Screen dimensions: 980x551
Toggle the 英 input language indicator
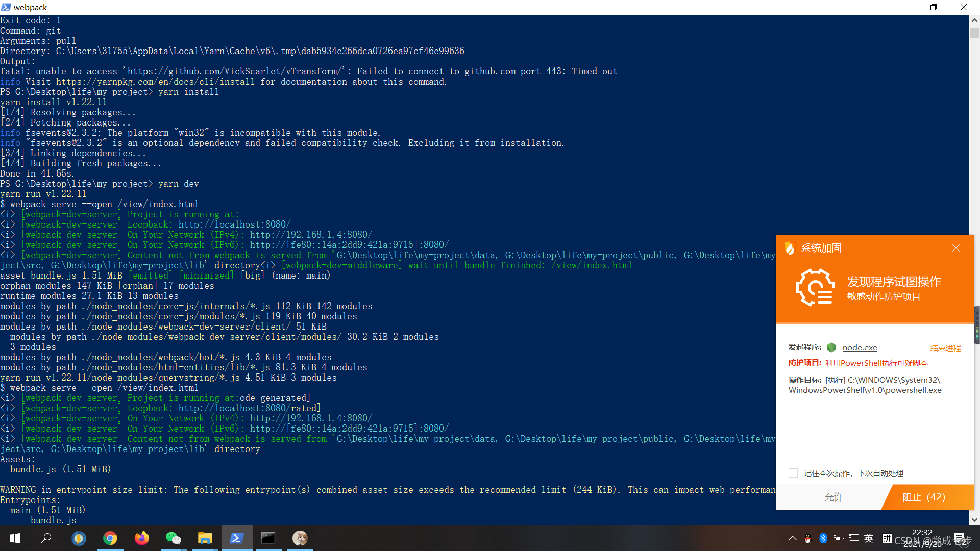coord(869,538)
